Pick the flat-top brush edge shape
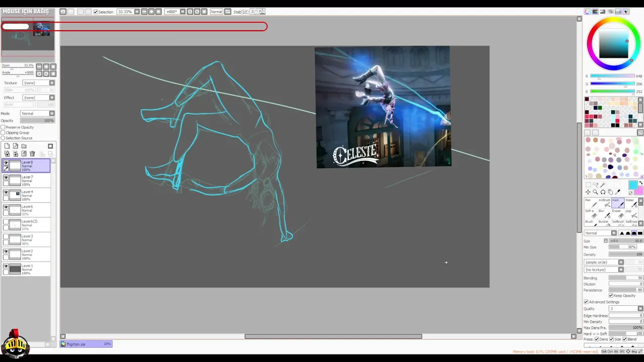 pyautogui.click(x=639, y=233)
